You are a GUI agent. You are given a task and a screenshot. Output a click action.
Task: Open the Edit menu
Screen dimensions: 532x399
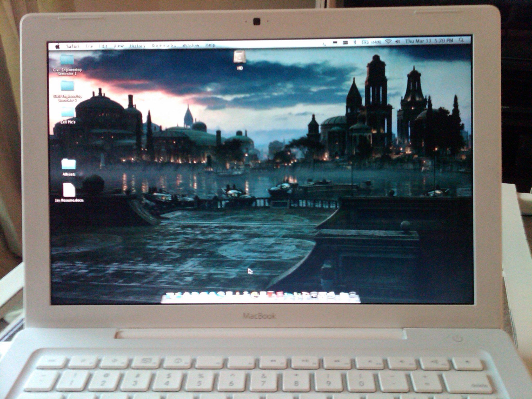[x=103, y=46]
